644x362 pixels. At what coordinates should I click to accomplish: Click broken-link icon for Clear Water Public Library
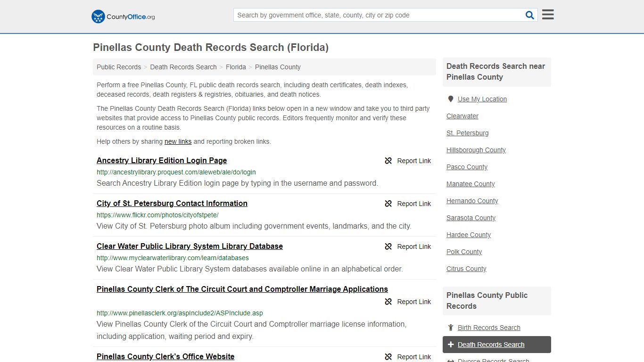coord(388,247)
